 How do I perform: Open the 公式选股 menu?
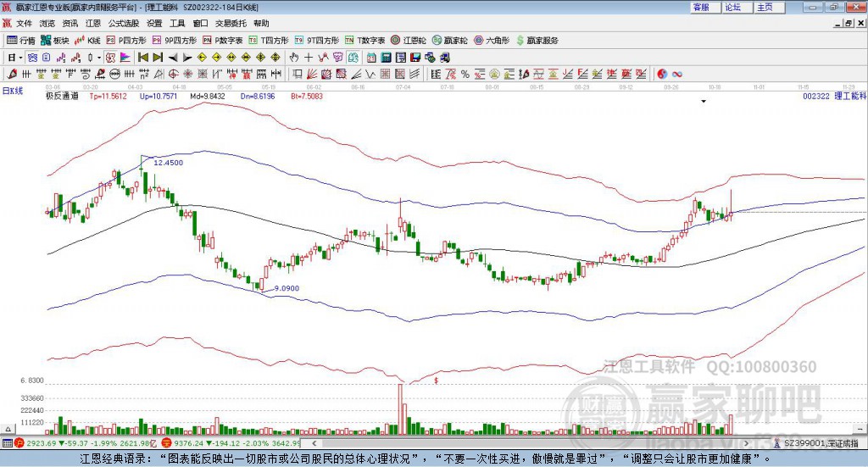124,23
